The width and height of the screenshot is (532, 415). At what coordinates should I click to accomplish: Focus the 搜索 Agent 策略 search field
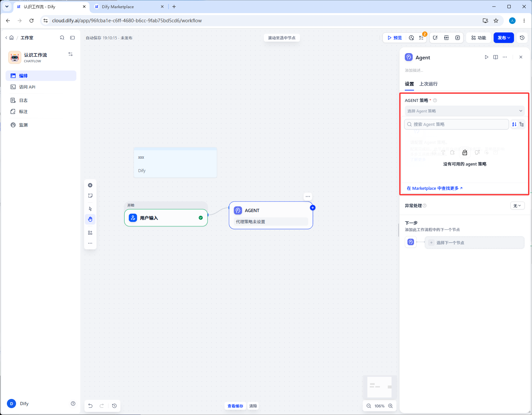tap(457, 124)
